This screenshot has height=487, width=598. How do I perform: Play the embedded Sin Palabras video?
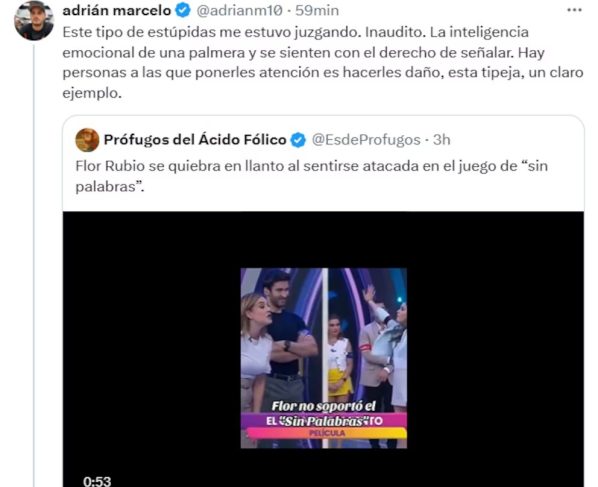[x=323, y=358]
